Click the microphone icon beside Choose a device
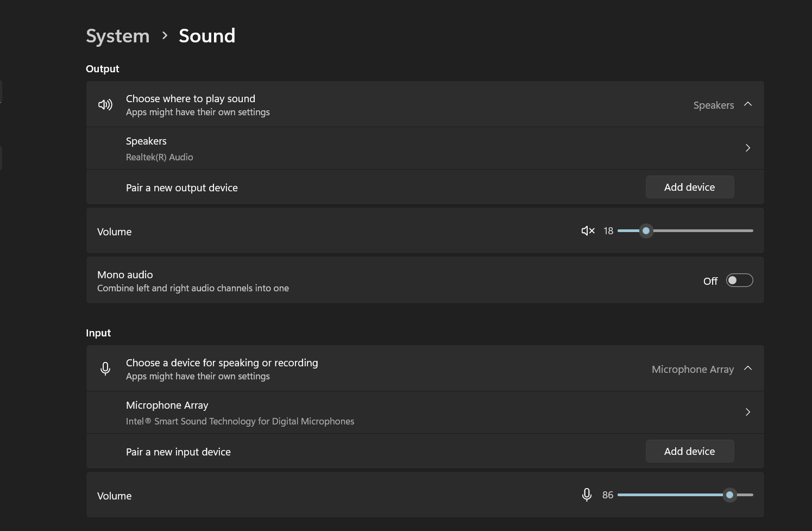812x531 pixels. pyautogui.click(x=105, y=368)
